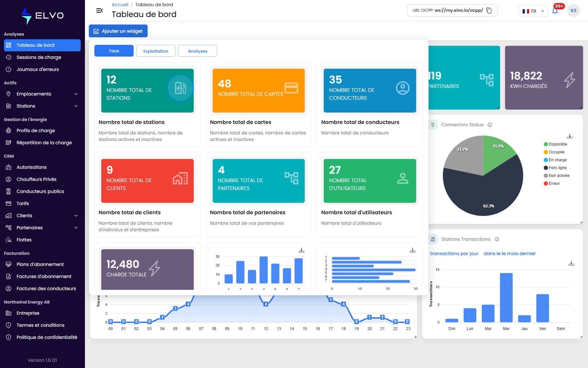Toggle the Disponible legend entry
588x368 pixels.
[x=555, y=144]
